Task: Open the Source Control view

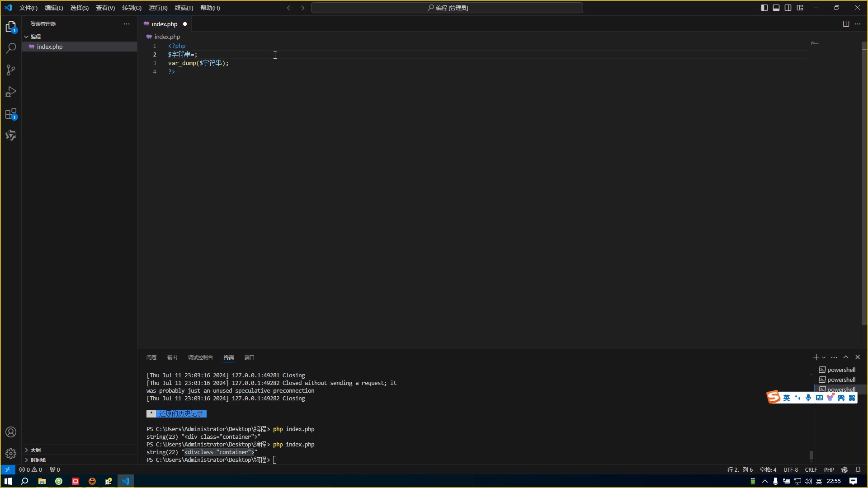Action: click(x=11, y=70)
